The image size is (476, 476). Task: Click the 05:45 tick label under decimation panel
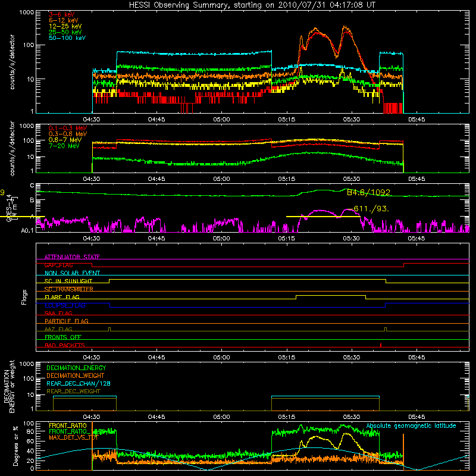coord(416,417)
